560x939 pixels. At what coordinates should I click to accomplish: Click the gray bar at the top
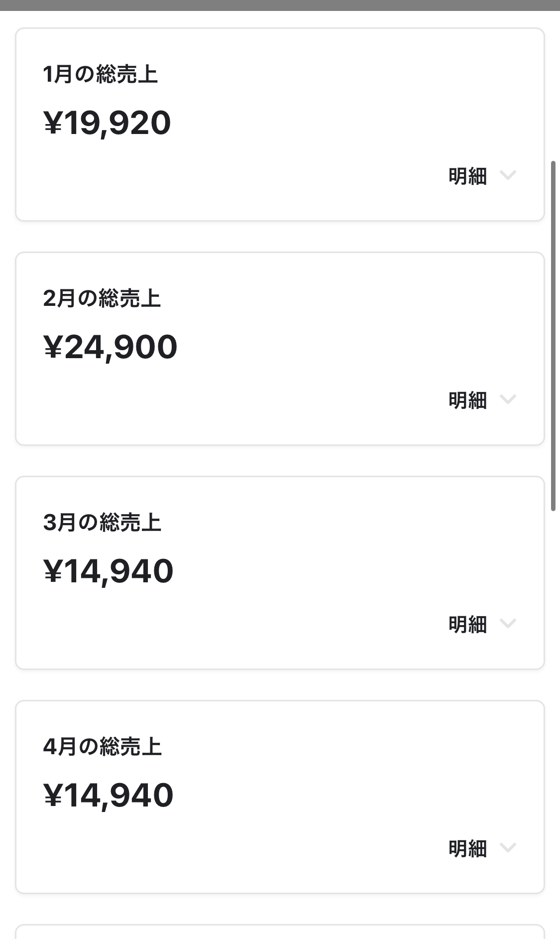pos(280,5)
